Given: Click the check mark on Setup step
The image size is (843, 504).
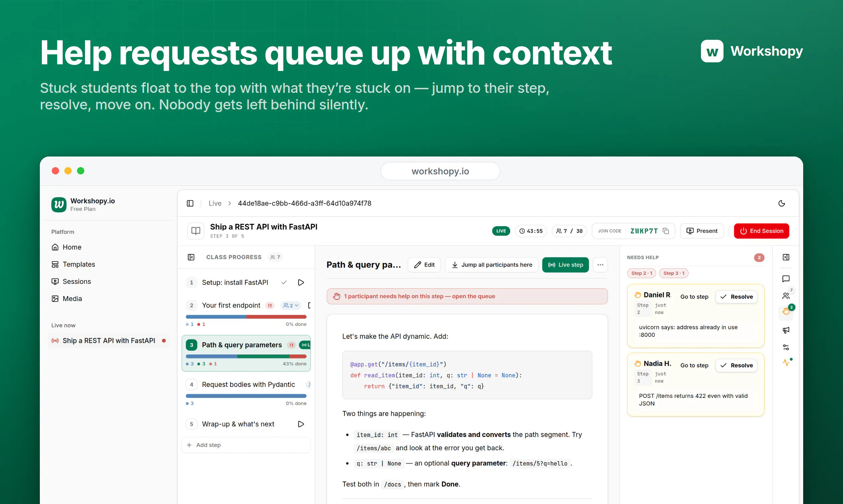Looking at the screenshot, I should coord(284,283).
